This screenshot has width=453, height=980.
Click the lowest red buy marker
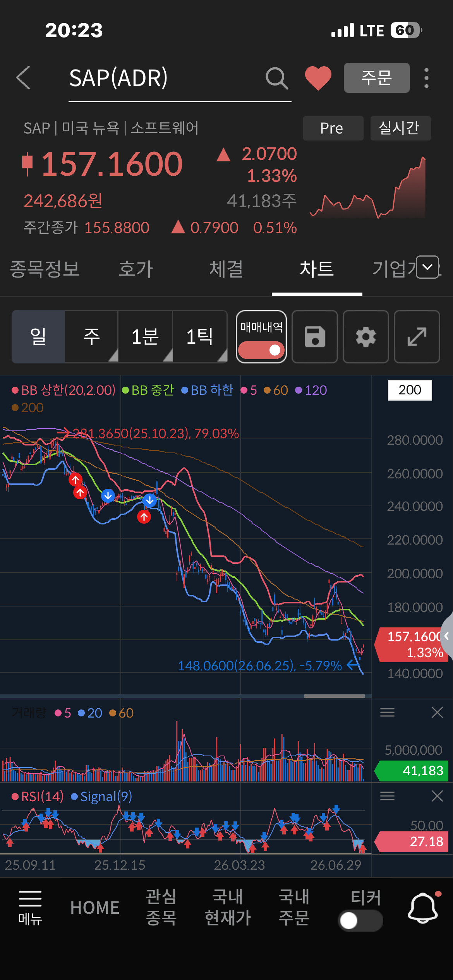click(x=144, y=516)
